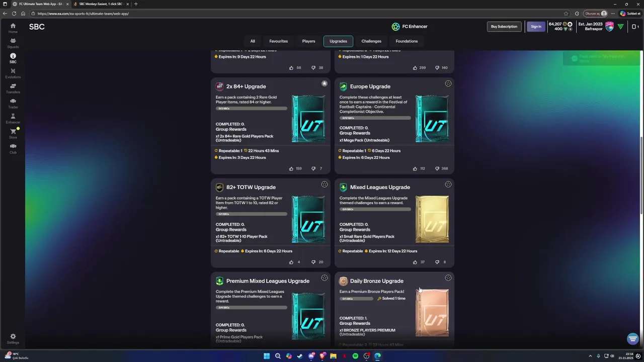The height and width of the screenshot is (362, 644).
Task: Open the Windows Start menu
Action: tap(267, 356)
